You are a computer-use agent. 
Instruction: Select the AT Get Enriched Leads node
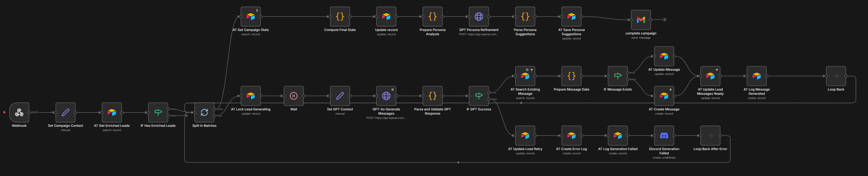pyautogui.click(x=112, y=112)
